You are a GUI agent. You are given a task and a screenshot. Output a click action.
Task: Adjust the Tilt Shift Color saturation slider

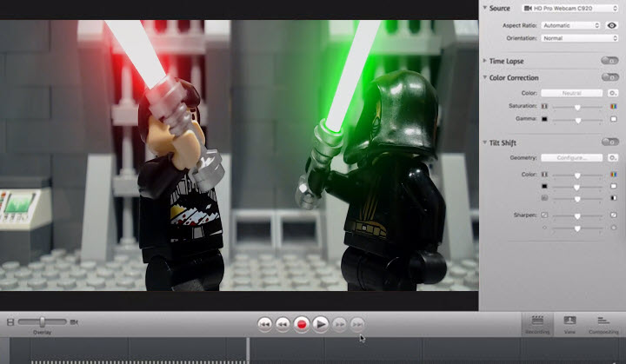coord(577,175)
